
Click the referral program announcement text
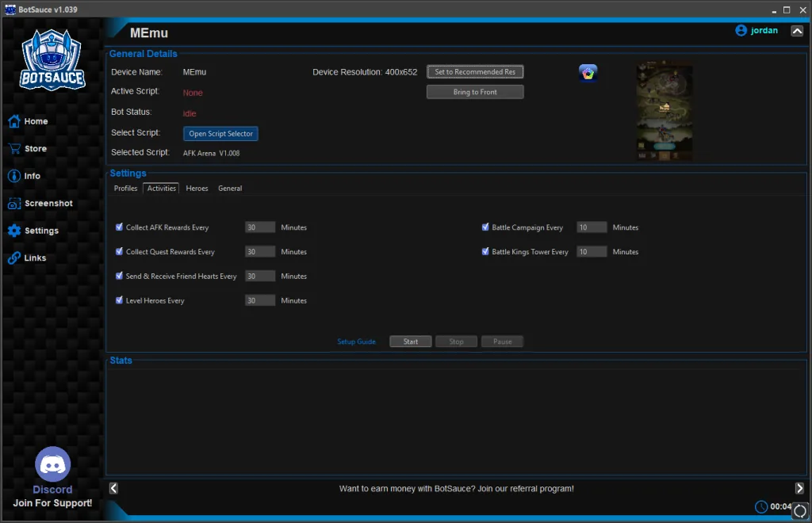pyautogui.click(x=456, y=488)
